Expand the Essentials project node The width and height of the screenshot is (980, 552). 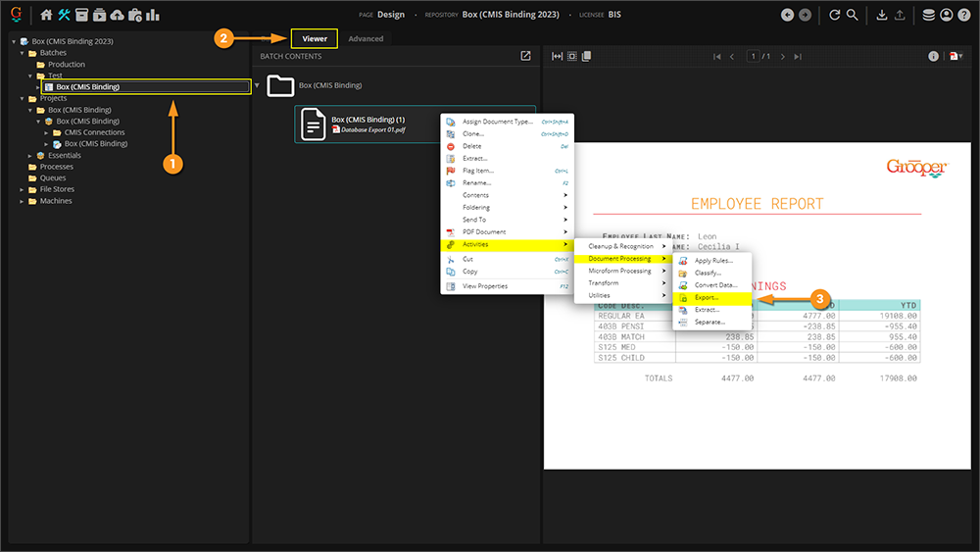(30, 155)
